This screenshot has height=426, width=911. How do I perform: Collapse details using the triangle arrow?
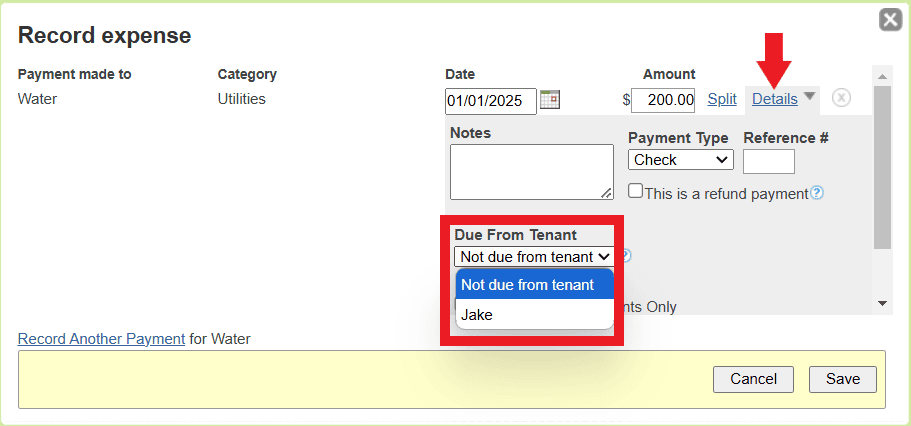tap(810, 97)
